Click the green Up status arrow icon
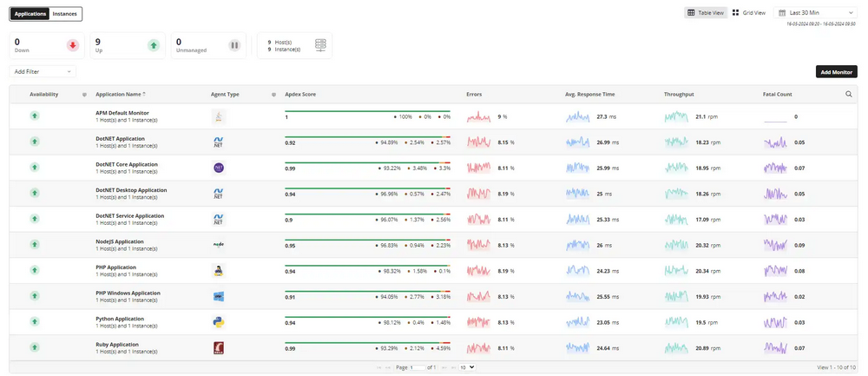Viewport: 868px width, 376px height. point(153,45)
